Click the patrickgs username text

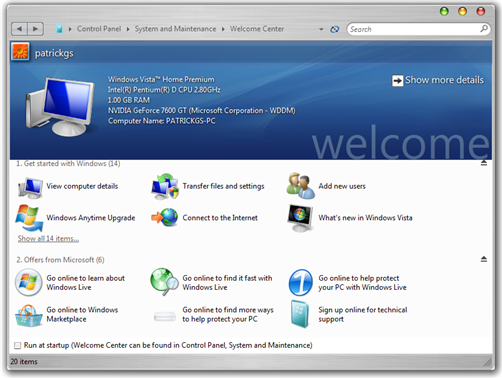[54, 53]
